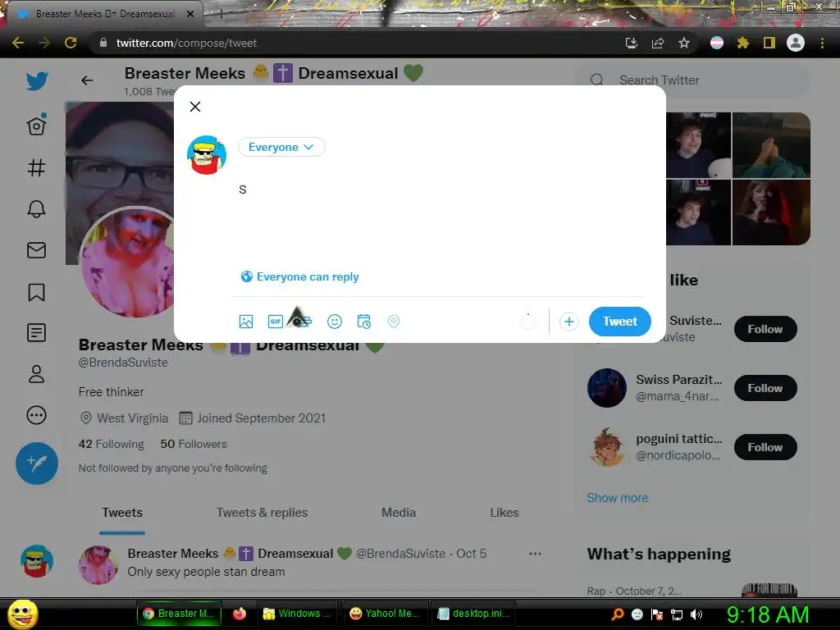Open the Home timeline icon
The width and height of the screenshot is (840, 630).
(x=36, y=125)
